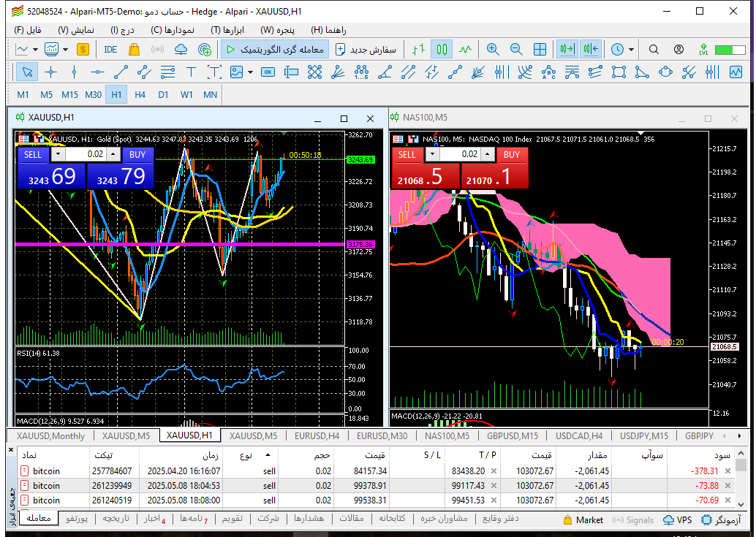This screenshot has height=537, width=756.
Task: Close bitcoin position with ticket 257784607
Action: coord(728,471)
